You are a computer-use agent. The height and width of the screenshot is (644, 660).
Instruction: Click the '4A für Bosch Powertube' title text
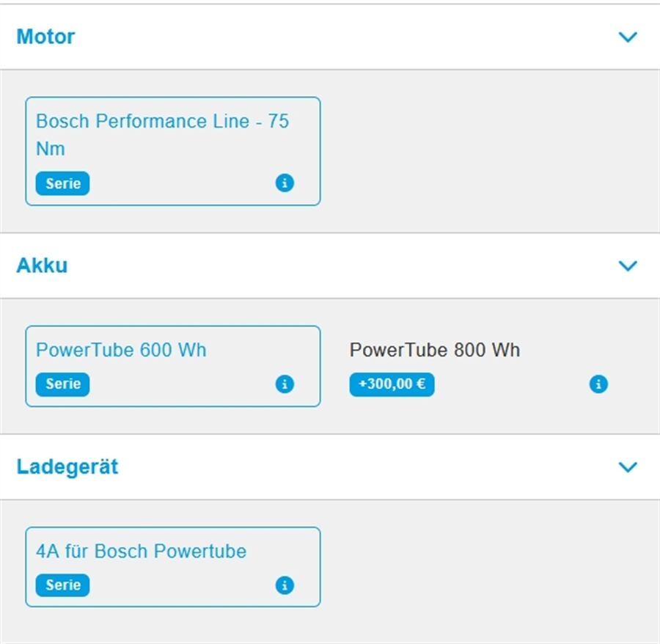pyautogui.click(x=141, y=551)
